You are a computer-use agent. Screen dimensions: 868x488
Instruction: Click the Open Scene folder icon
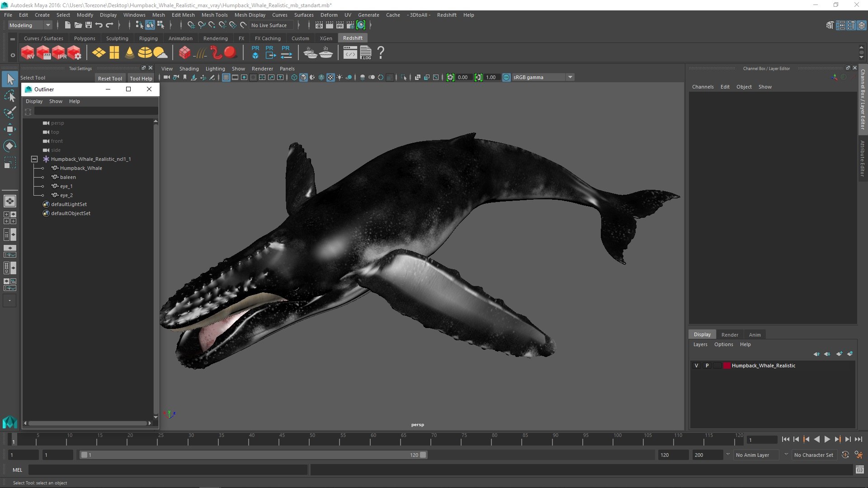78,25
